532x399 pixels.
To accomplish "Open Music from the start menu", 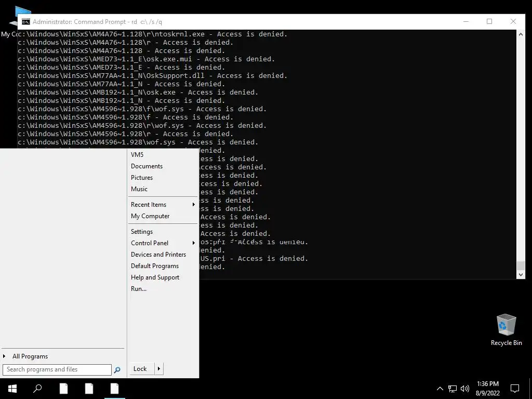I will [x=139, y=189].
